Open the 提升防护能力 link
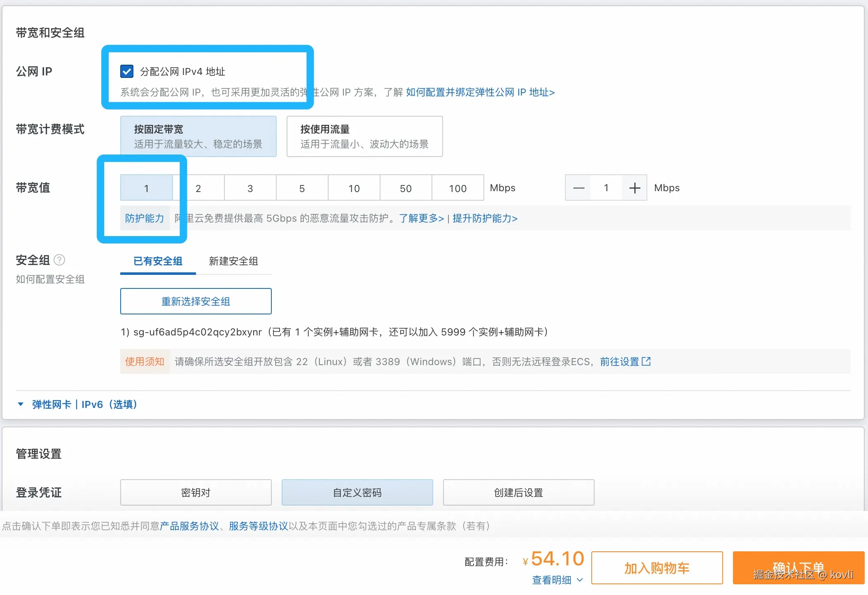The height and width of the screenshot is (595, 868). coord(485,218)
